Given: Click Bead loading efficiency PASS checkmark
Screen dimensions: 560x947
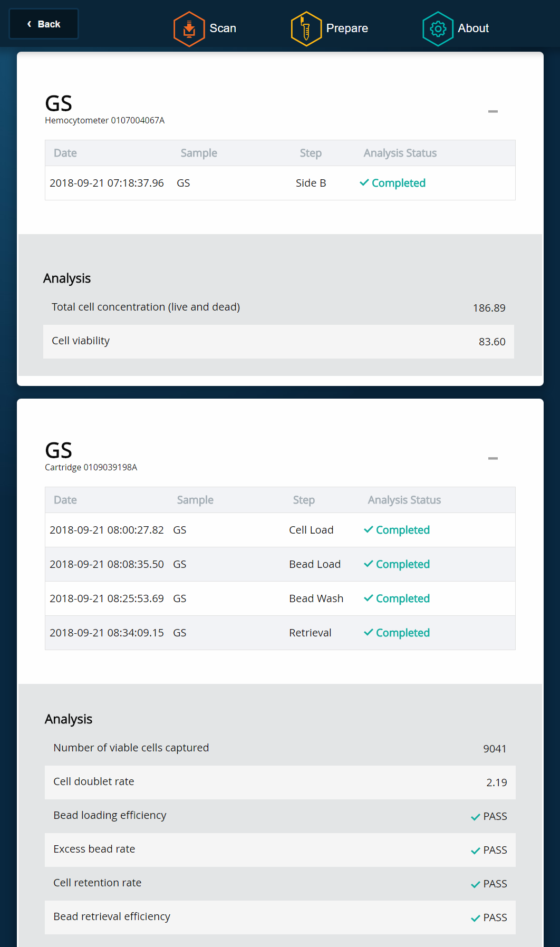Looking at the screenshot, I should click(x=475, y=817).
